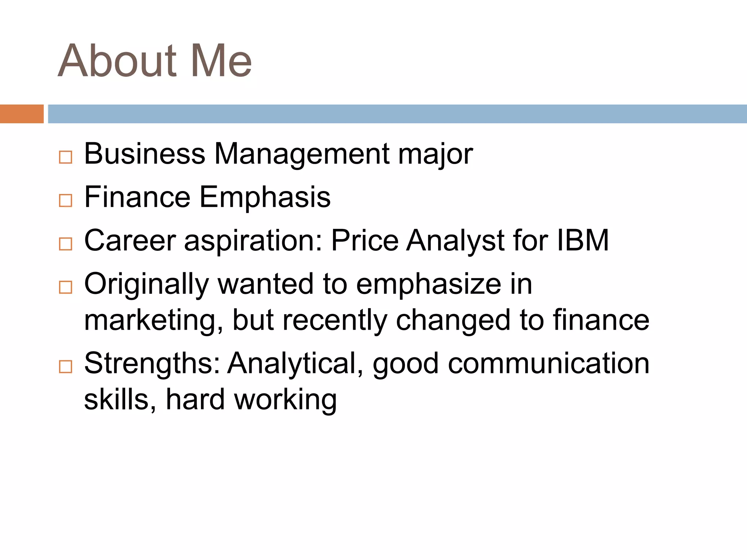Select the words good communication
The image size is (747, 560).
511,363
